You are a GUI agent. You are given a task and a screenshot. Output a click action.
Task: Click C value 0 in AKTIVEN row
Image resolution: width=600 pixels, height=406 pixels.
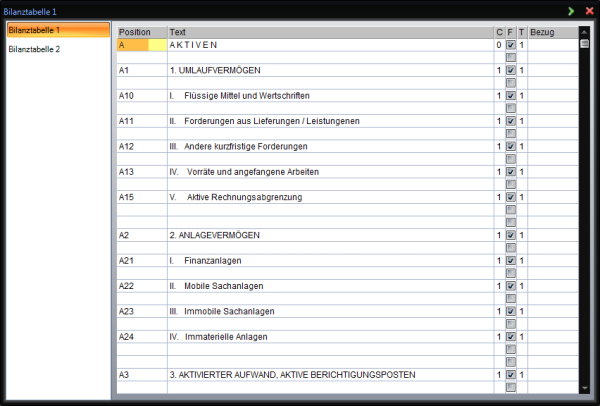pos(499,45)
